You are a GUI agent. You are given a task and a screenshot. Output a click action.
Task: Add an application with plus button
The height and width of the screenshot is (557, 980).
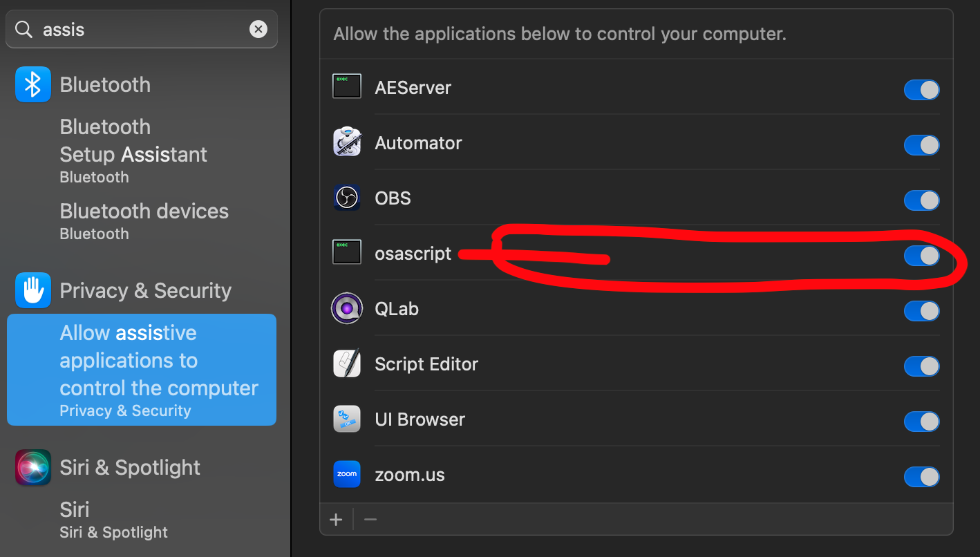tap(337, 520)
